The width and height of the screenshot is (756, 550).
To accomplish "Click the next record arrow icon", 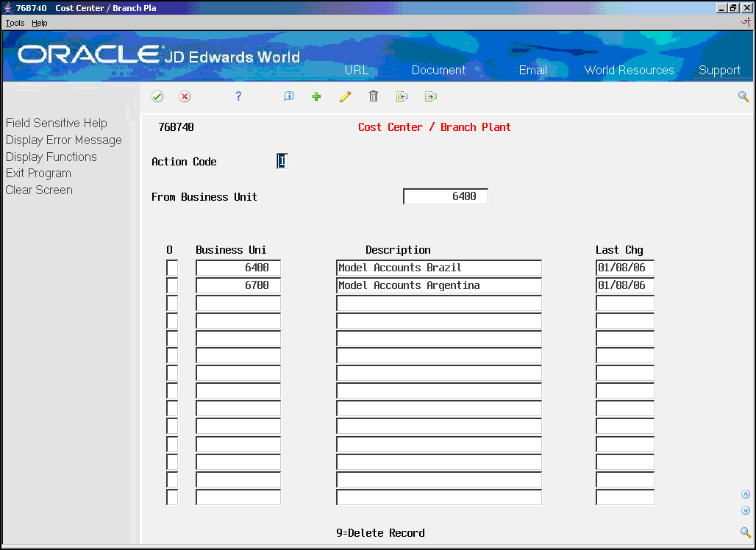I will 430,96.
